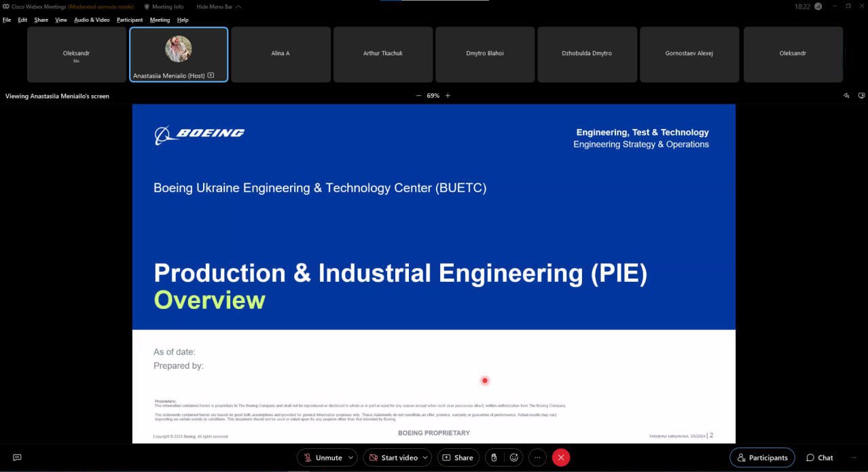The width and height of the screenshot is (868, 472).
Task: Open Meeting Info in title bar
Action: 166,7
